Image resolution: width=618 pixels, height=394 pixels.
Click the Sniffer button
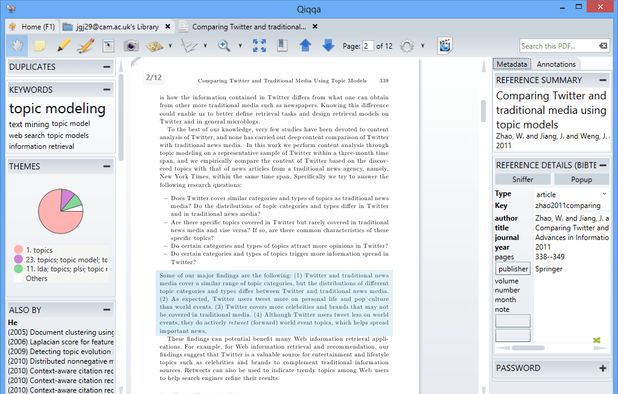click(x=523, y=179)
